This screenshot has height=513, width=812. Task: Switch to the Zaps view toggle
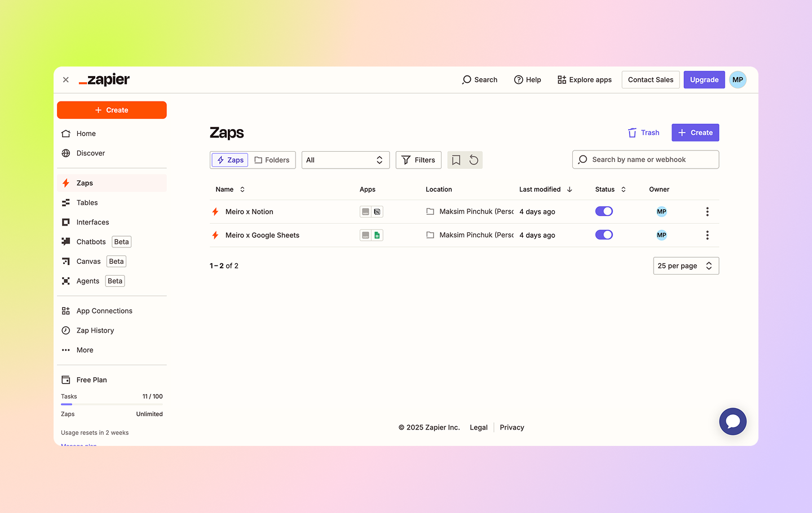[x=230, y=160]
